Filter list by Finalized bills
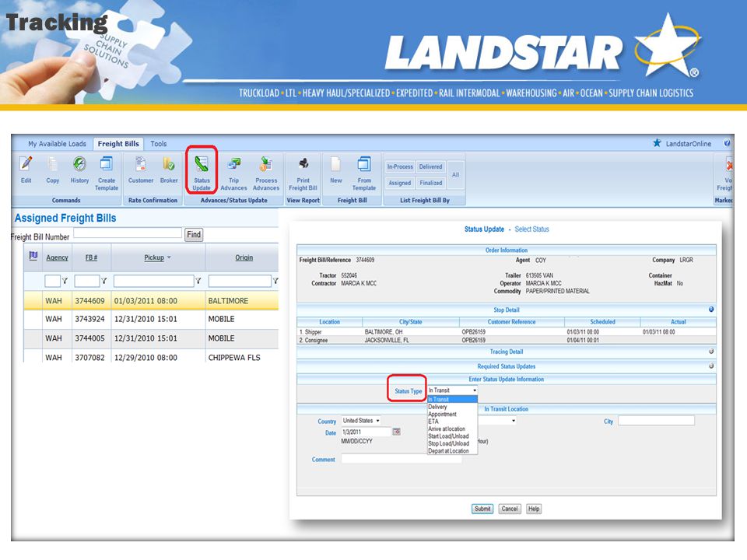 [430, 183]
